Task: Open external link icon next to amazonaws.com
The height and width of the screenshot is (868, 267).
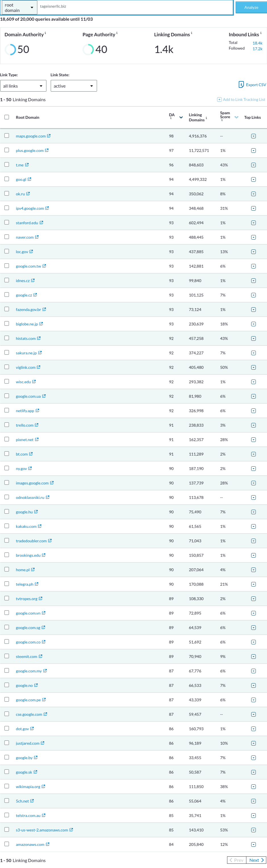Action: 48,844
